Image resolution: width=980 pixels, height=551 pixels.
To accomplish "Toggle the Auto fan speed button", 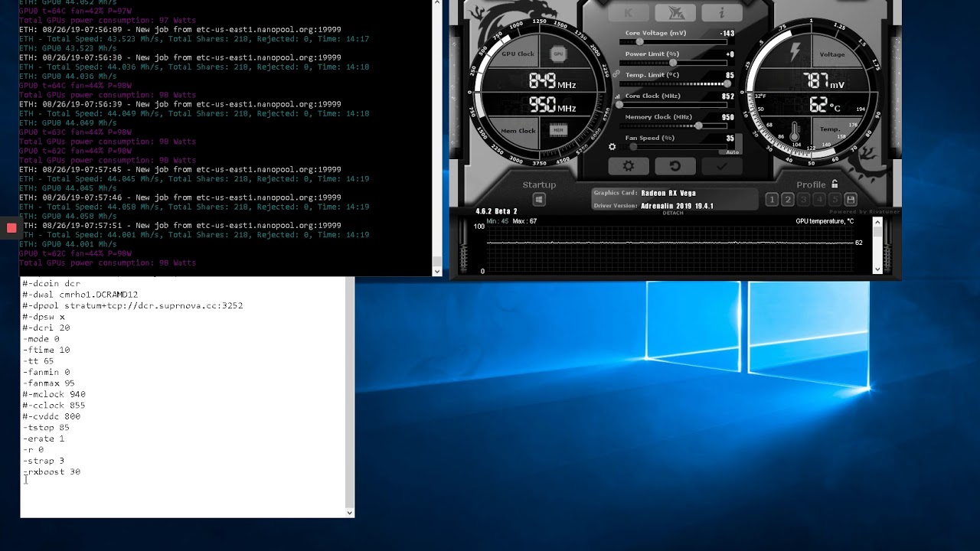I will tap(733, 152).
